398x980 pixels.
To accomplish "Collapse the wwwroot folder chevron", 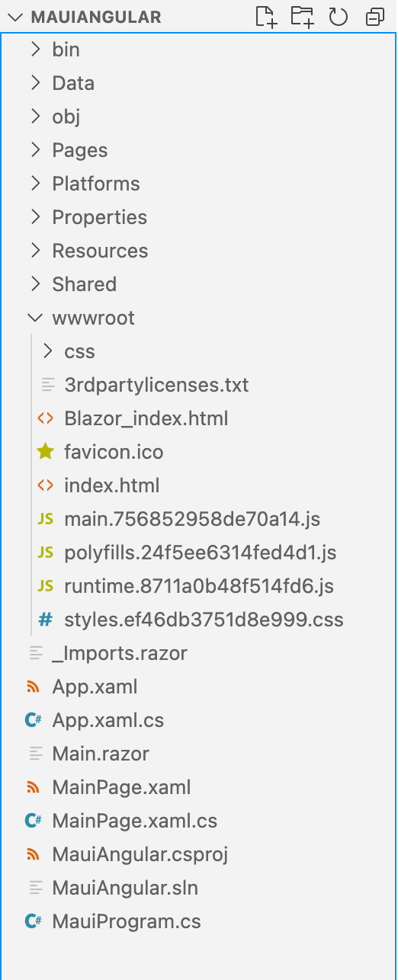I will (35, 318).
